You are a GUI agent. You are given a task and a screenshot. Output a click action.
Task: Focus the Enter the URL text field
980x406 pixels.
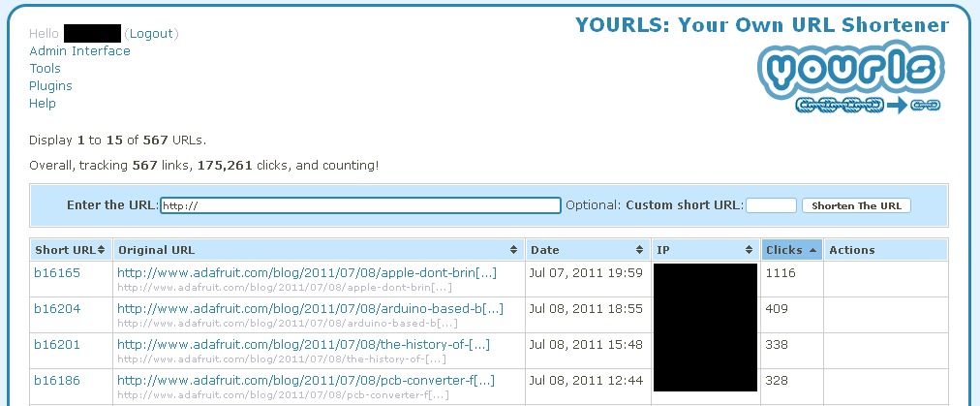(x=360, y=205)
